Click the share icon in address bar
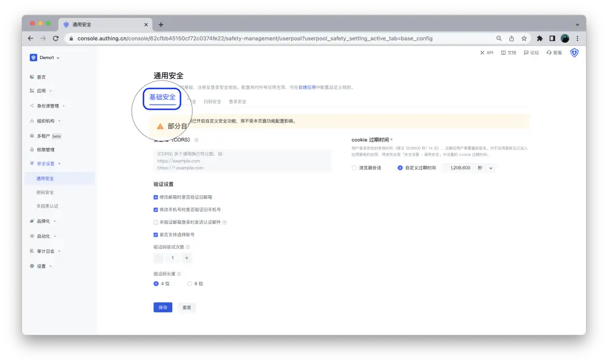The image size is (608, 364). 511,38
